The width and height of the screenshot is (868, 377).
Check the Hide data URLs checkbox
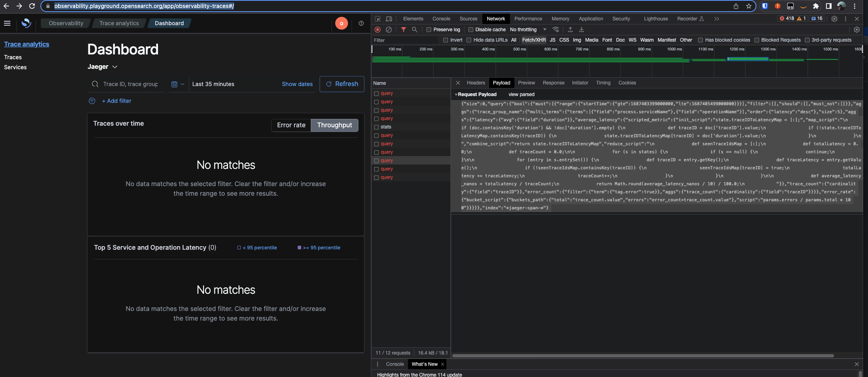(468, 40)
